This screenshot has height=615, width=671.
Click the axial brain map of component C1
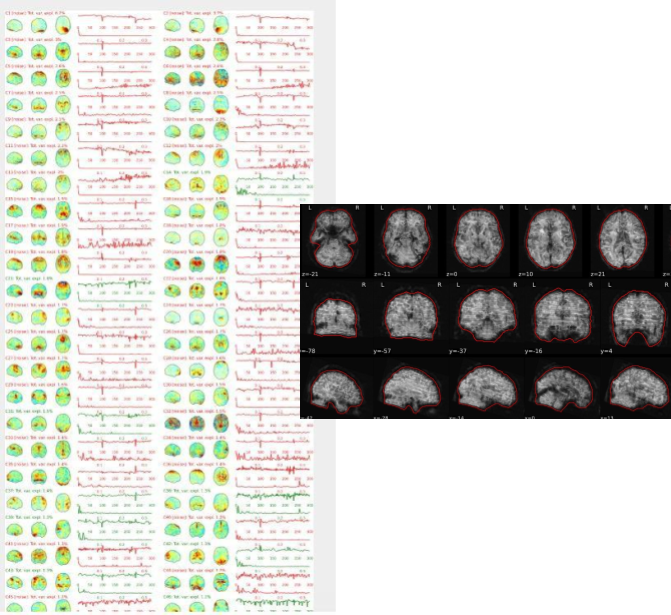(64, 27)
